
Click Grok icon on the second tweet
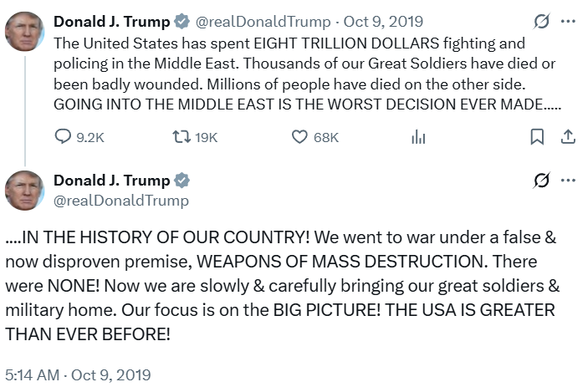540,181
